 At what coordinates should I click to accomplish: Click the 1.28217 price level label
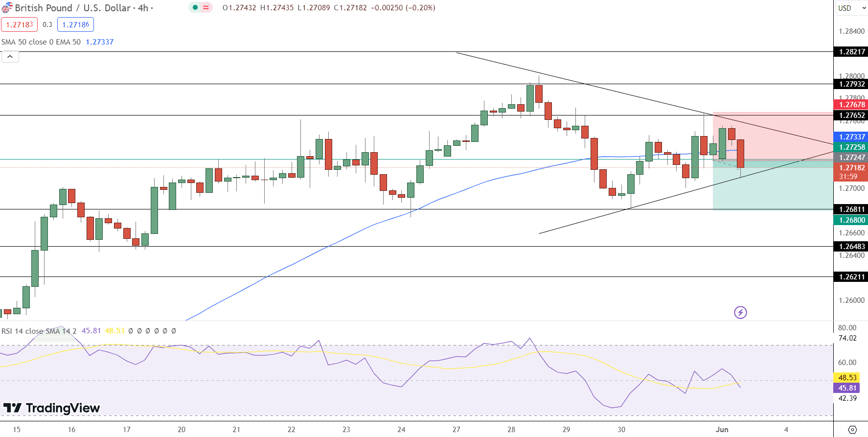point(851,52)
